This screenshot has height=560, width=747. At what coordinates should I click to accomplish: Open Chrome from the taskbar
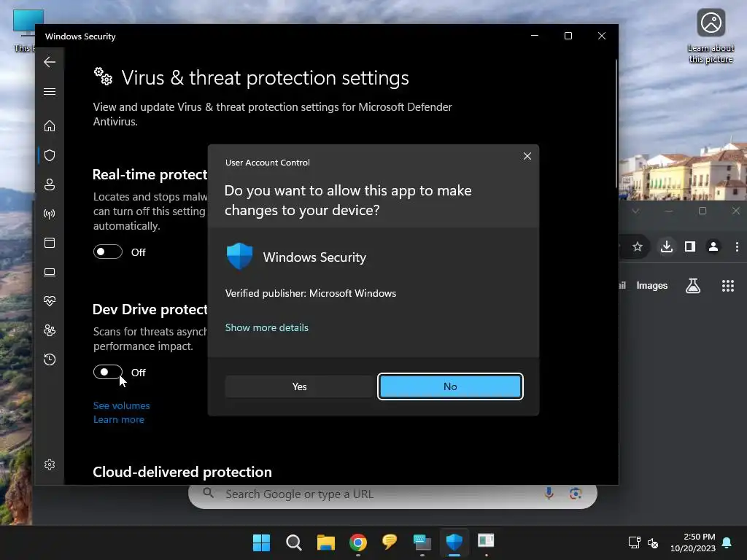pos(357,542)
